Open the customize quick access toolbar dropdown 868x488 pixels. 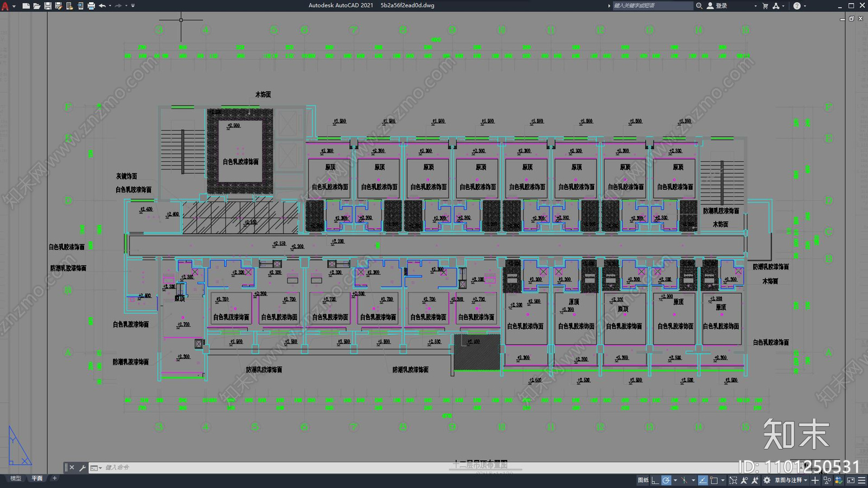coord(133,6)
